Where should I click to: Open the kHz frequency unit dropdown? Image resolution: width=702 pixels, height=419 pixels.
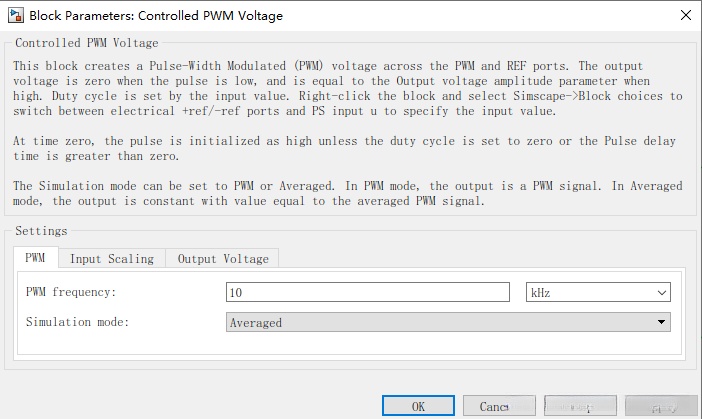pyautogui.click(x=598, y=292)
